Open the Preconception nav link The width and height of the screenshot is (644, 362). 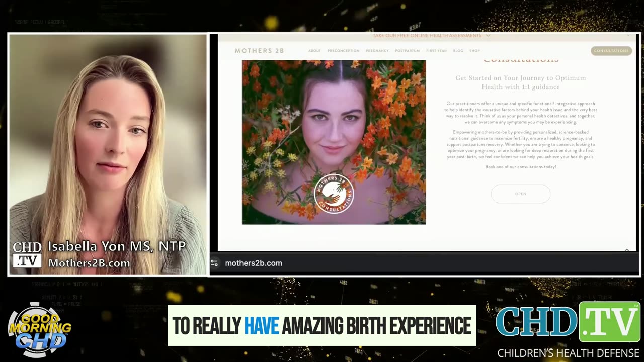[343, 51]
